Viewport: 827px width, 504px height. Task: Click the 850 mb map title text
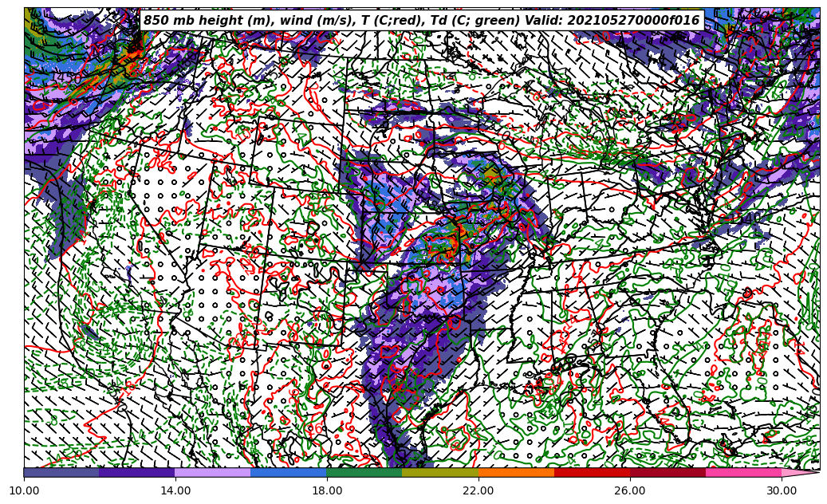pyautogui.click(x=421, y=20)
